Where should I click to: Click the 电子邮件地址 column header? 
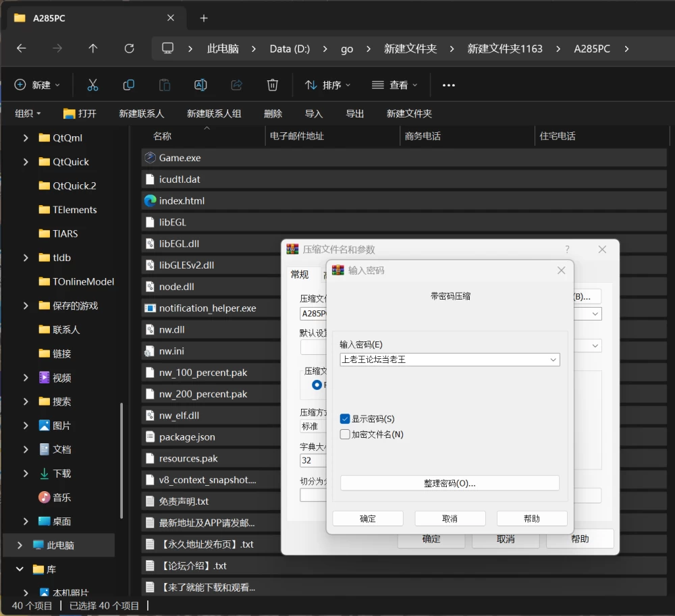(296, 136)
